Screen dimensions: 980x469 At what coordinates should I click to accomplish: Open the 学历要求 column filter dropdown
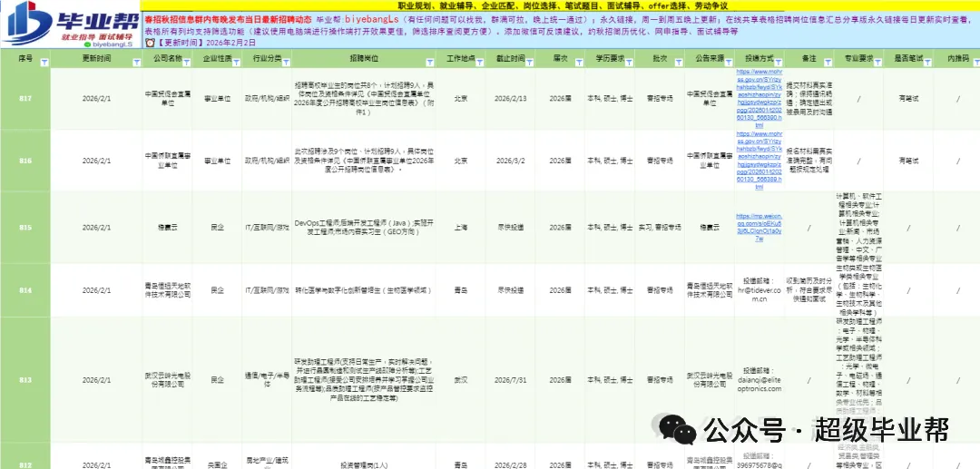tap(628, 63)
